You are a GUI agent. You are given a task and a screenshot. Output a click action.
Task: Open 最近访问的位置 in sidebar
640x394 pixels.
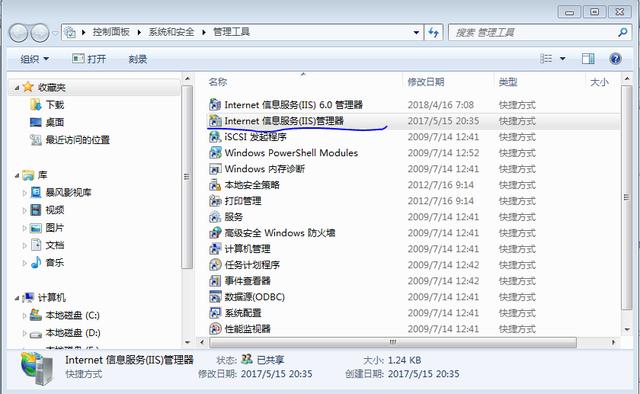[x=70, y=140]
